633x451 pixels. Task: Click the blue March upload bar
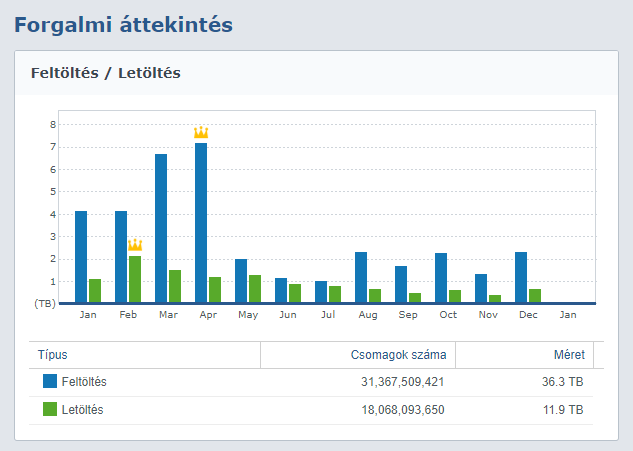pos(161,228)
